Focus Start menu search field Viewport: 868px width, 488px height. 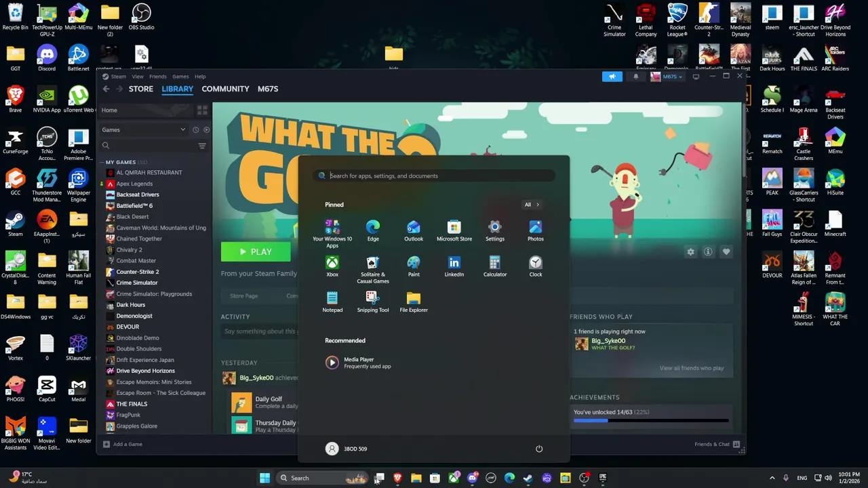pos(434,176)
